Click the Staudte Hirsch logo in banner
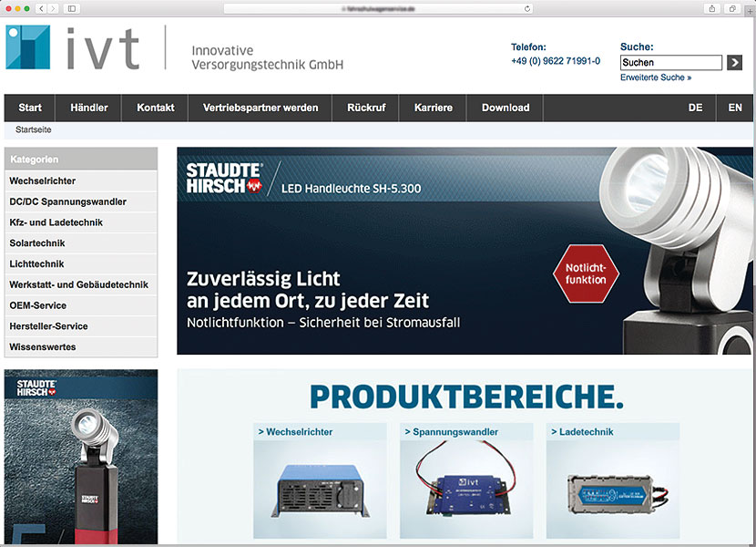 (225, 178)
